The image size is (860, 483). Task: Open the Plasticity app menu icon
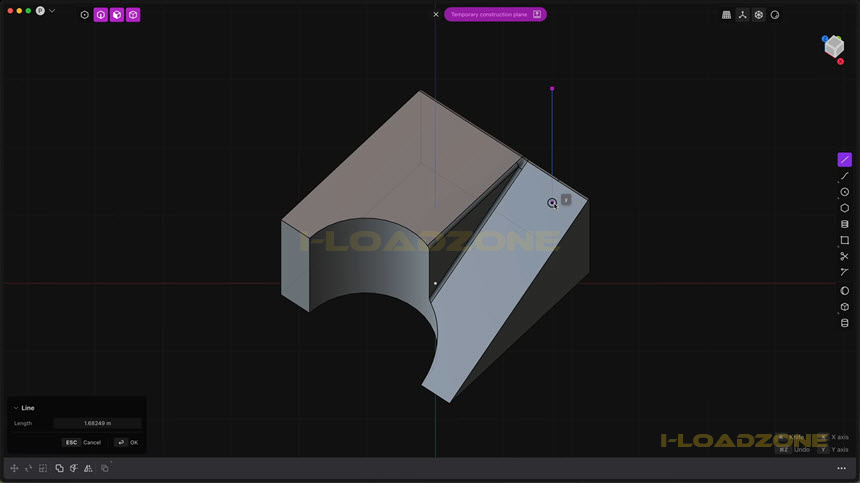[x=40, y=10]
